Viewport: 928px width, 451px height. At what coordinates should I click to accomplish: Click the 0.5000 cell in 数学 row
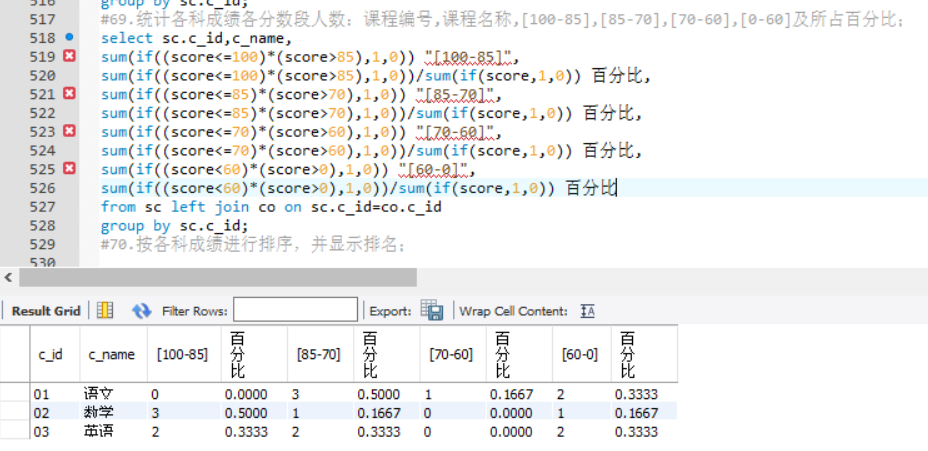click(x=256, y=413)
